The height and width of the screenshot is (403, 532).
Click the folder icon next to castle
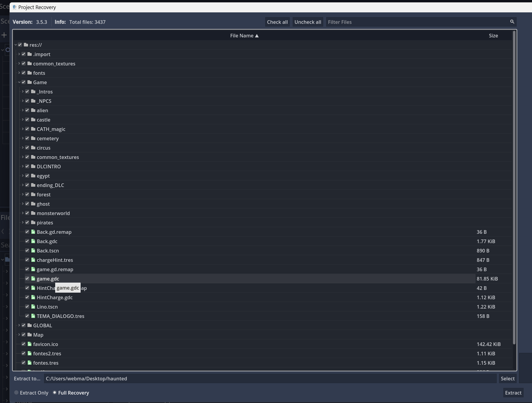pyautogui.click(x=33, y=120)
